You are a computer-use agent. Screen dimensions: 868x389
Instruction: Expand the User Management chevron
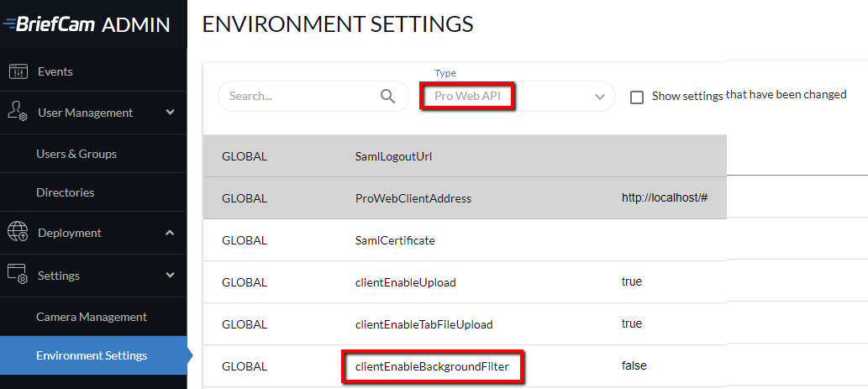tap(170, 113)
